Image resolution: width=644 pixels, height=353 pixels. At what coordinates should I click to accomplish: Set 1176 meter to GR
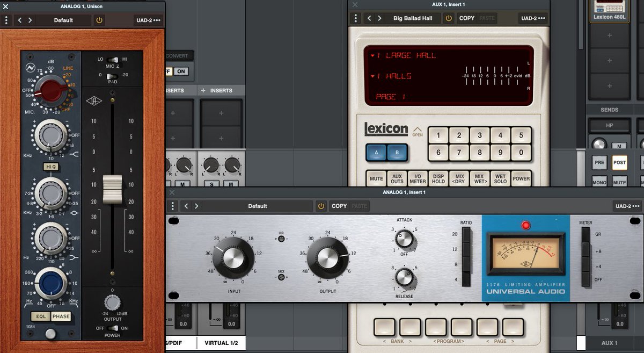pyautogui.click(x=586, y=235)
